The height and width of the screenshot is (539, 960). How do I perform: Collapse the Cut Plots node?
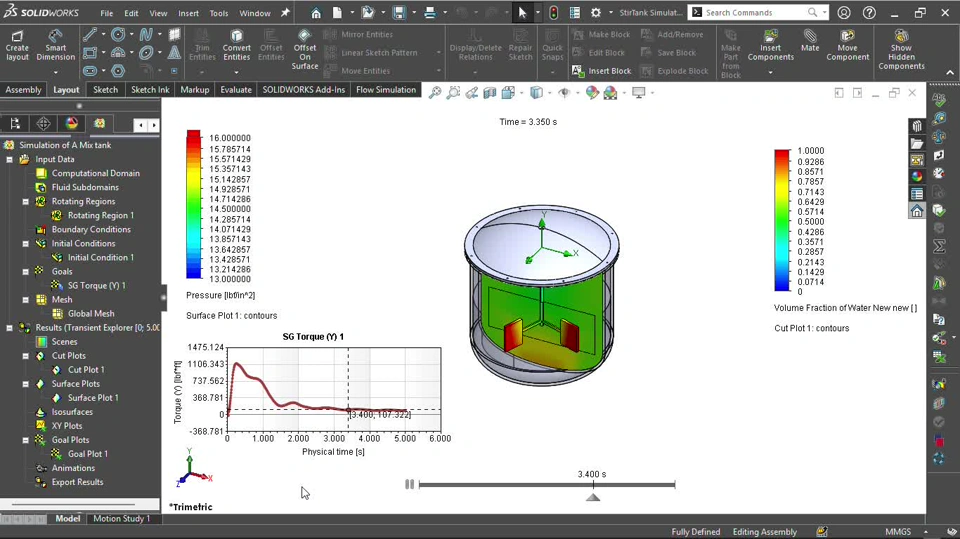coord(26,355)
